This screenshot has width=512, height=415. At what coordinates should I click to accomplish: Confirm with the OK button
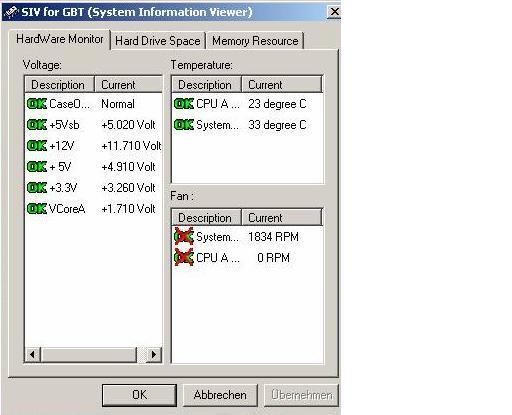pos(139,395)
